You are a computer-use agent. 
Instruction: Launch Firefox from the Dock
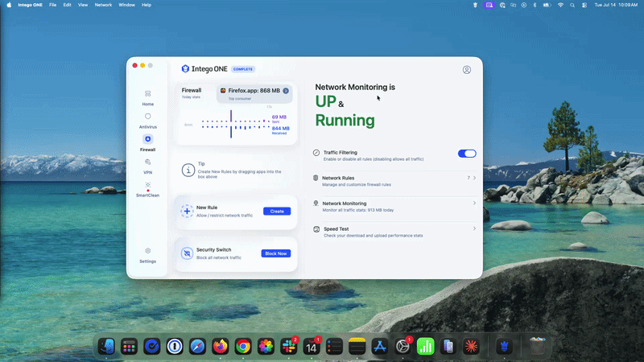point(220,347)
